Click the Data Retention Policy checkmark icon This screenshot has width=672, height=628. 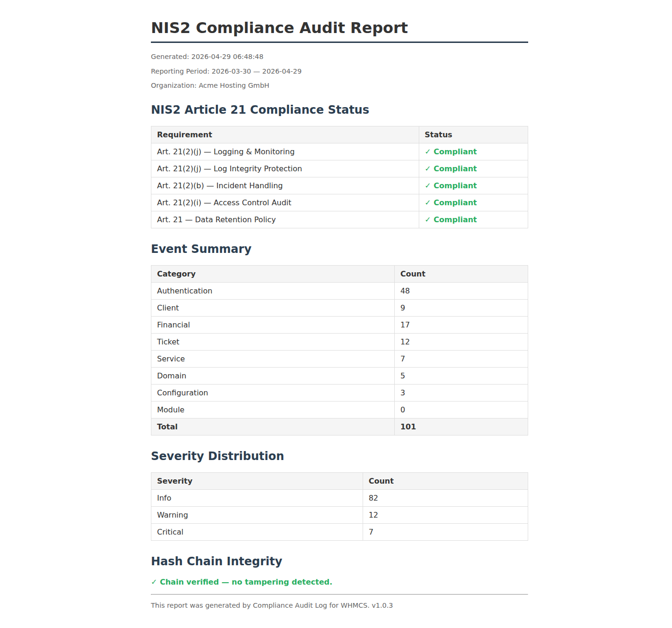click(428, 220)
